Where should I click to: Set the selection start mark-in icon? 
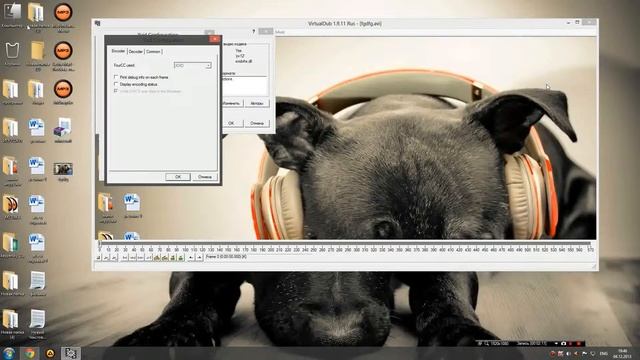(x=191, y=258)
